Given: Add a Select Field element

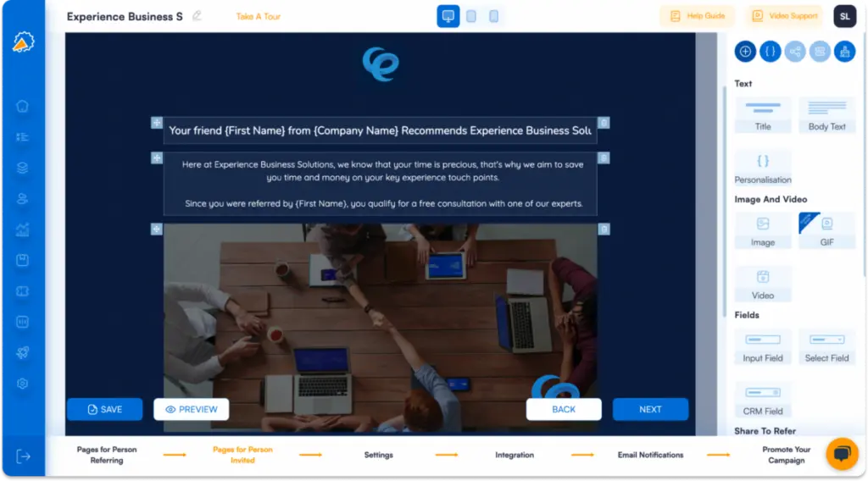Looking at the screenshot, I should point(826,347).
